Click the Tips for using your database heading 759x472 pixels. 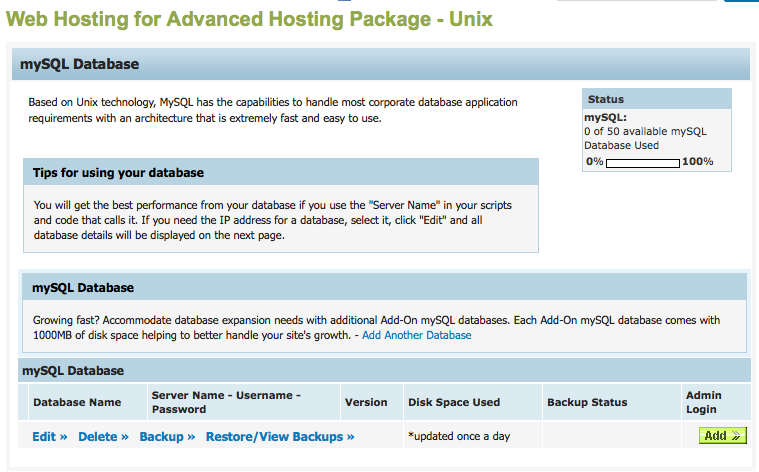(x=118, y=172)
